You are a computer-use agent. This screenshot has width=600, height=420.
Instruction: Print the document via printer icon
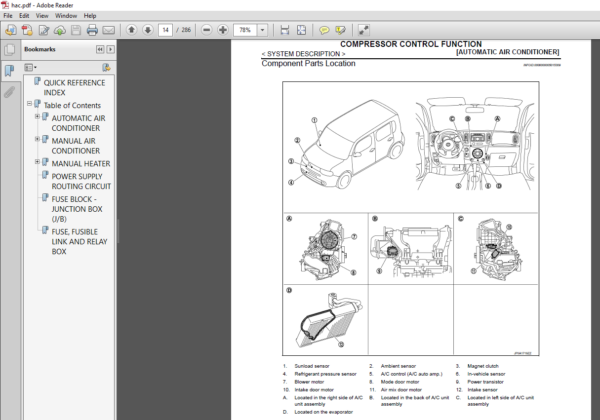point(92,30)
